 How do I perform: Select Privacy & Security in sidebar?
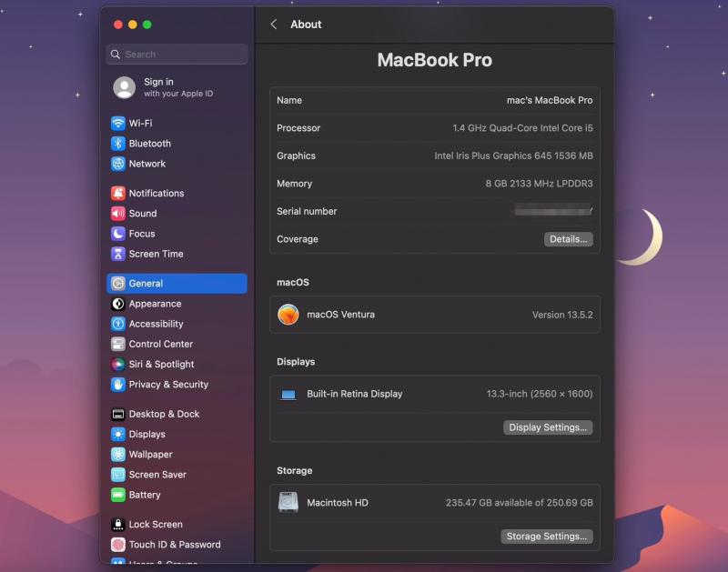(177, 384)
